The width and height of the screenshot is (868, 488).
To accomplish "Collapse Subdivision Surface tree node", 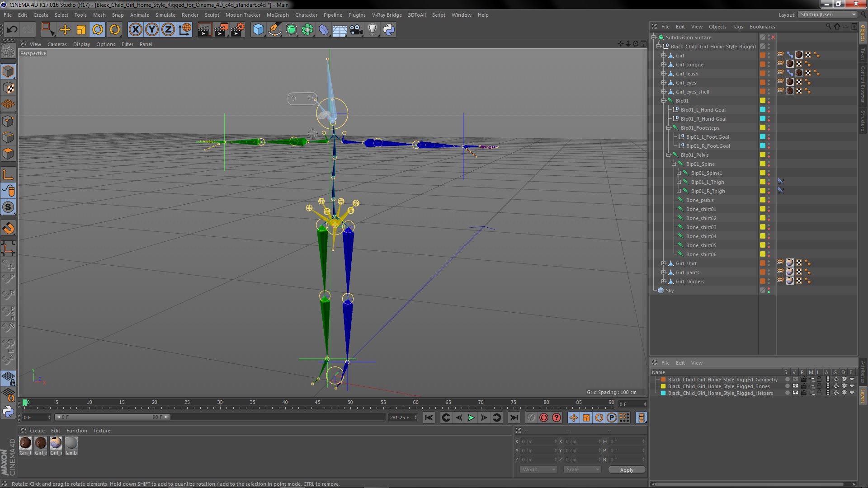I will 654,38.
